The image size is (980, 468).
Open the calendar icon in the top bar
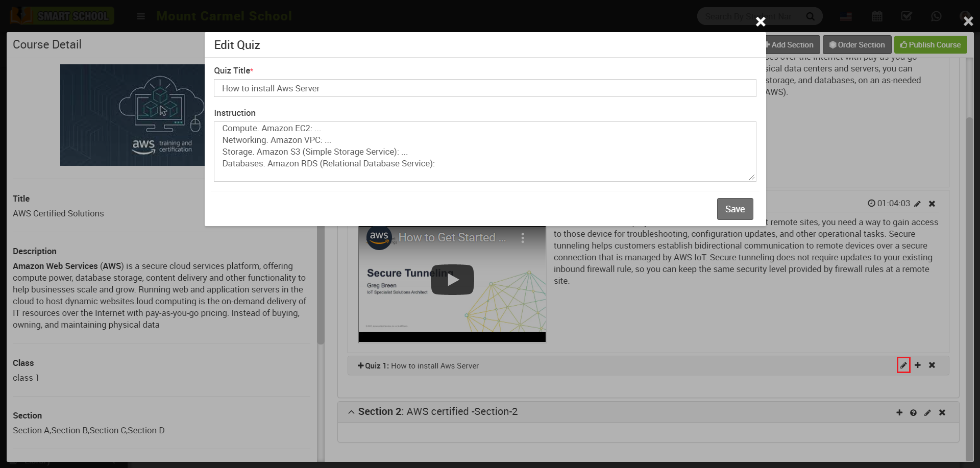click(877, 16)
